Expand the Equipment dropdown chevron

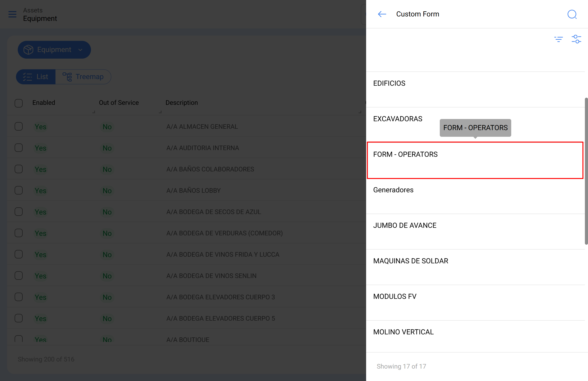coord(80,50)
